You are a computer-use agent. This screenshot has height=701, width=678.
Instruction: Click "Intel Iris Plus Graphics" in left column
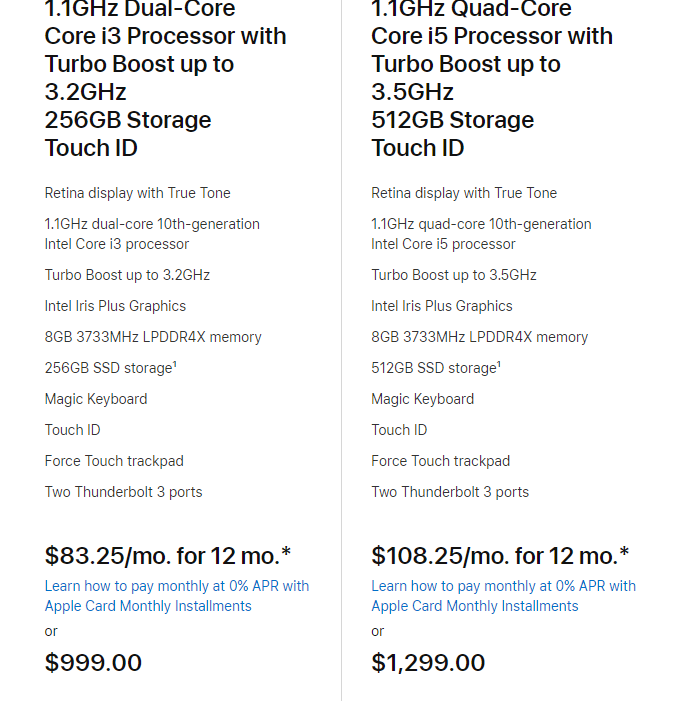[x=115, y=306]
